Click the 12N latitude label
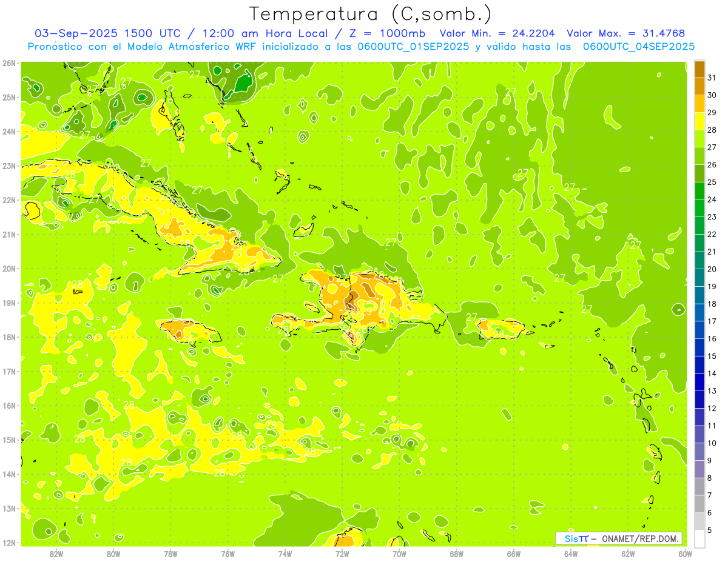Image resolution: width=728 pixels, height=562 pixels. click(9, 543)
